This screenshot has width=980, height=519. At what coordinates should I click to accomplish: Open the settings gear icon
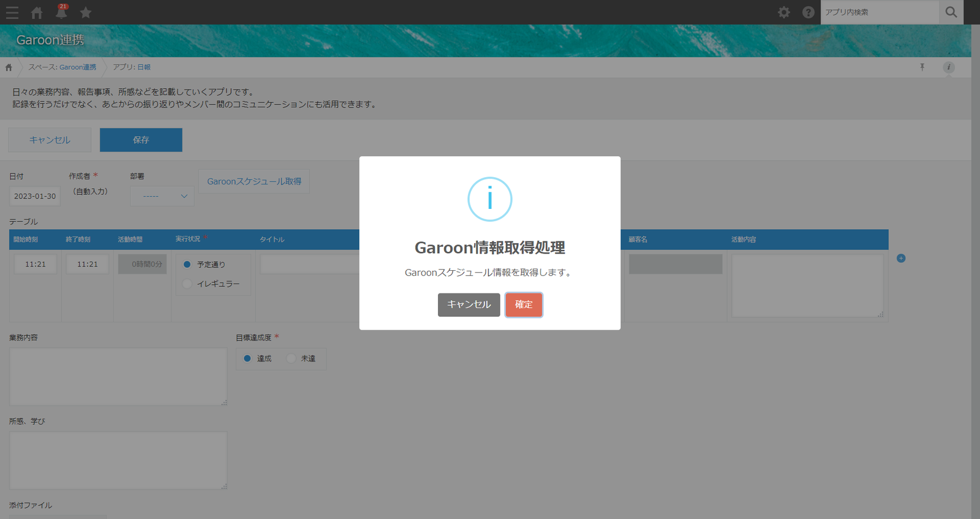tap(784, 12)
